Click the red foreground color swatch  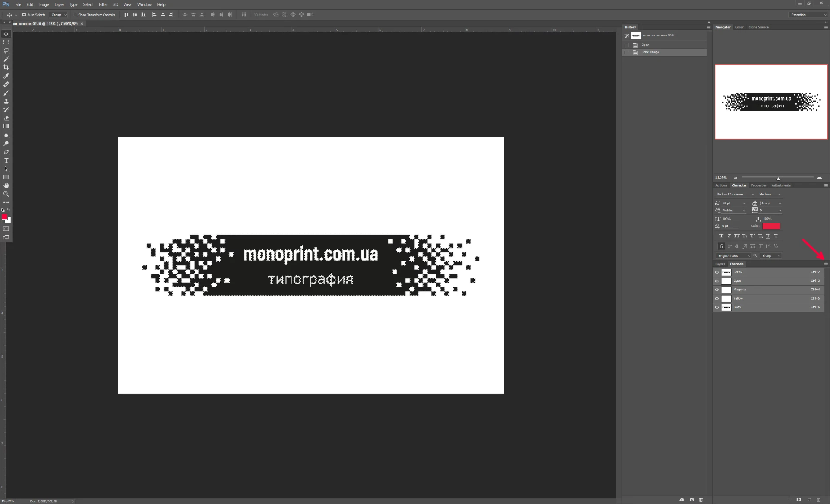(4, 217)
